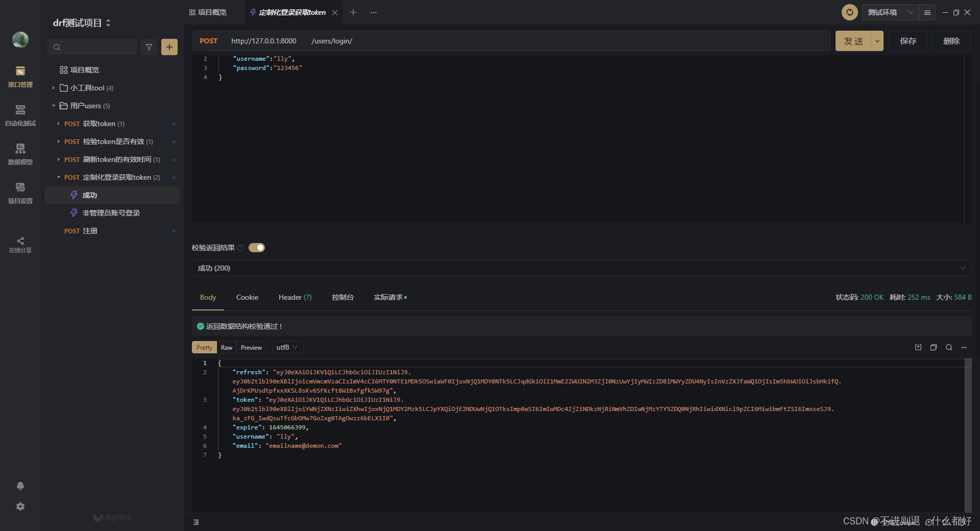980x531 pixels.
Task: Open settings via the gear icon
Action: [x=20, y=506]
